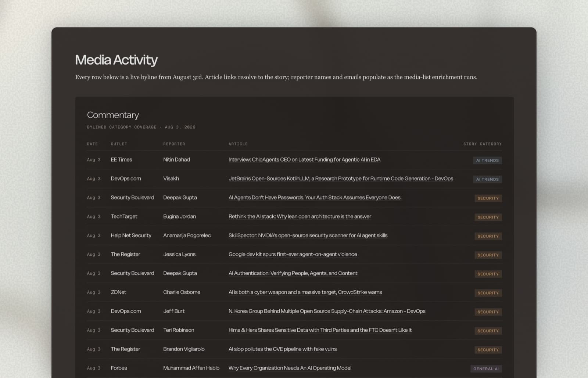The image size is (588, 378).
Task: Click the Forbes outlet cell
Action: tap(119, 368)
